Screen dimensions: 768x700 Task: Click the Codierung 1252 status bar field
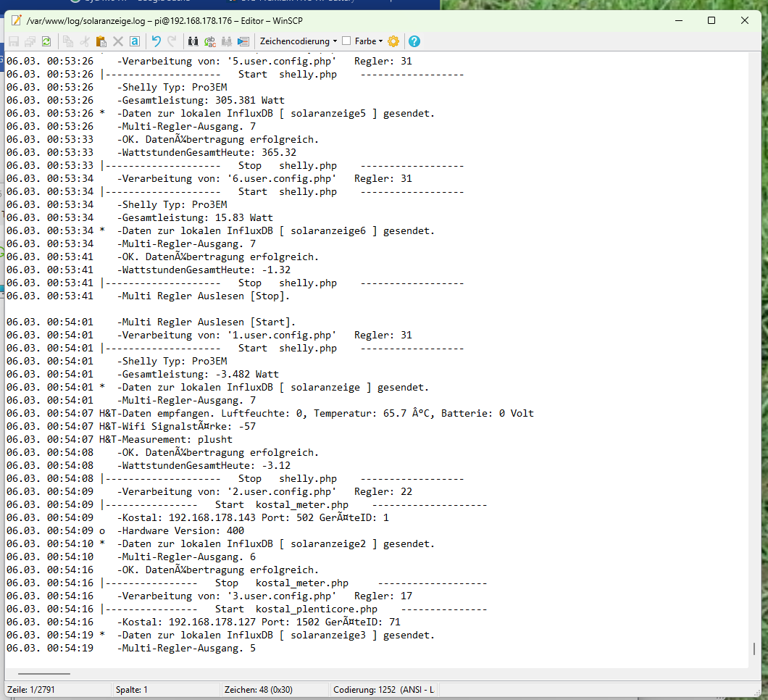point(383,690)
